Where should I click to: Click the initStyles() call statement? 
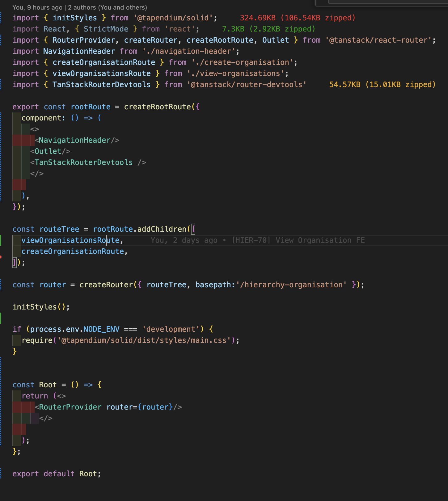click(41, 307)
